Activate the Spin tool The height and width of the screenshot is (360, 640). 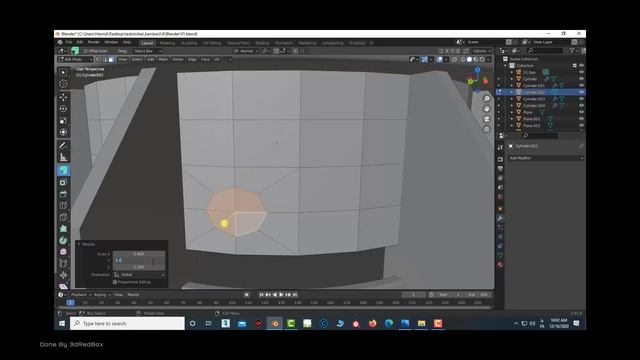[x=63, y=240]
